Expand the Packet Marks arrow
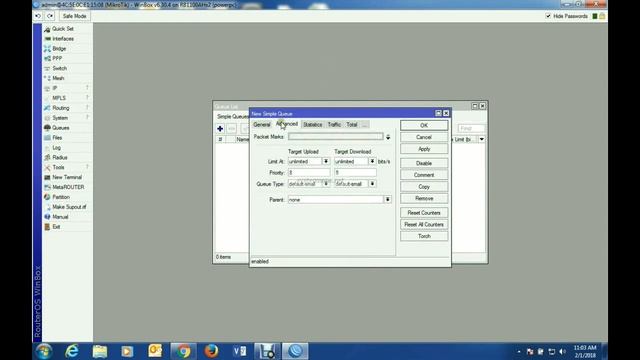This screenshot has width=640, height=360. click(x=388, y=137)
